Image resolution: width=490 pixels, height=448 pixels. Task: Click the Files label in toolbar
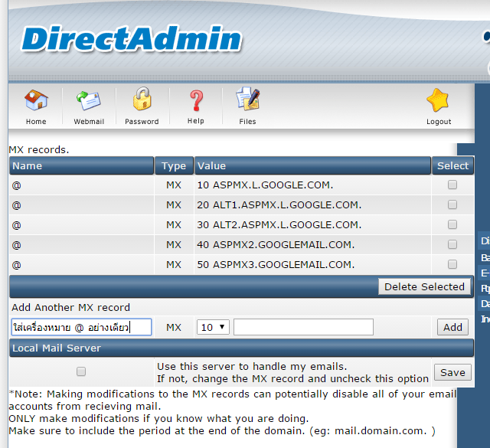pos(247,122)
